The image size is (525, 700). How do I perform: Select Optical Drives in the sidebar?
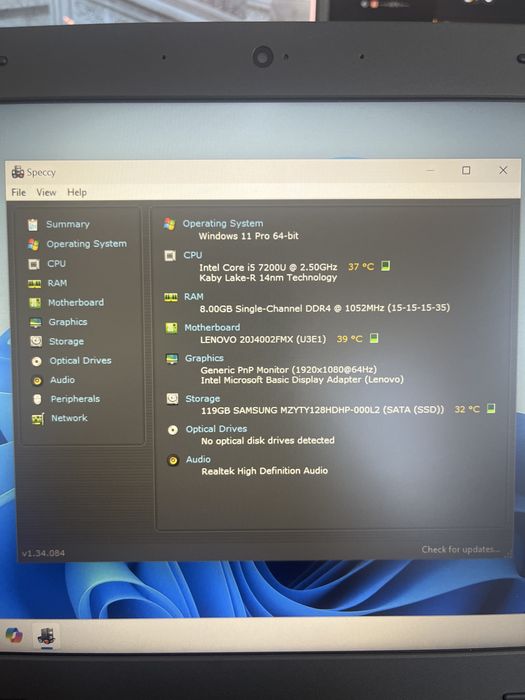pos(80,360)
